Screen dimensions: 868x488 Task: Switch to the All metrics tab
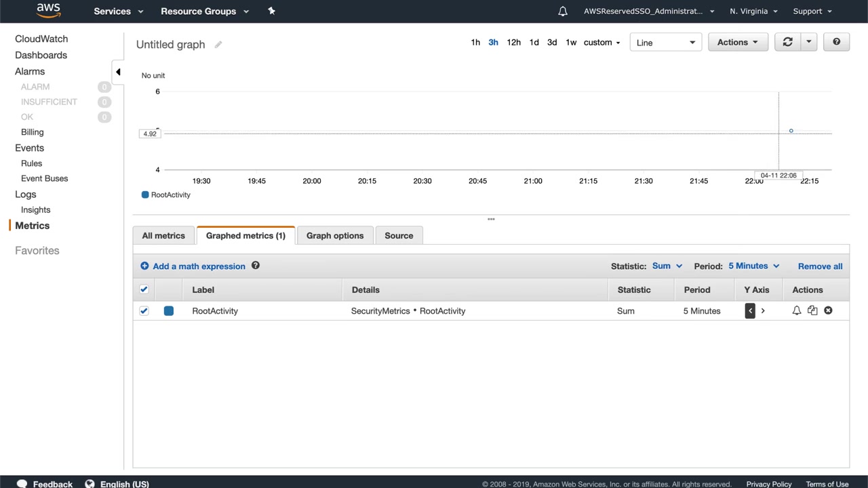point(163,236)
